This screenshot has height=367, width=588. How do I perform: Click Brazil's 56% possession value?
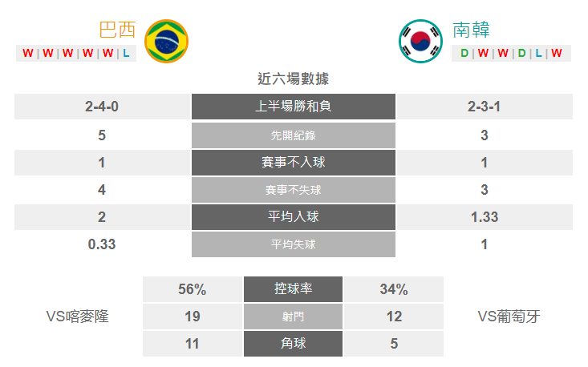coord(192,289)
